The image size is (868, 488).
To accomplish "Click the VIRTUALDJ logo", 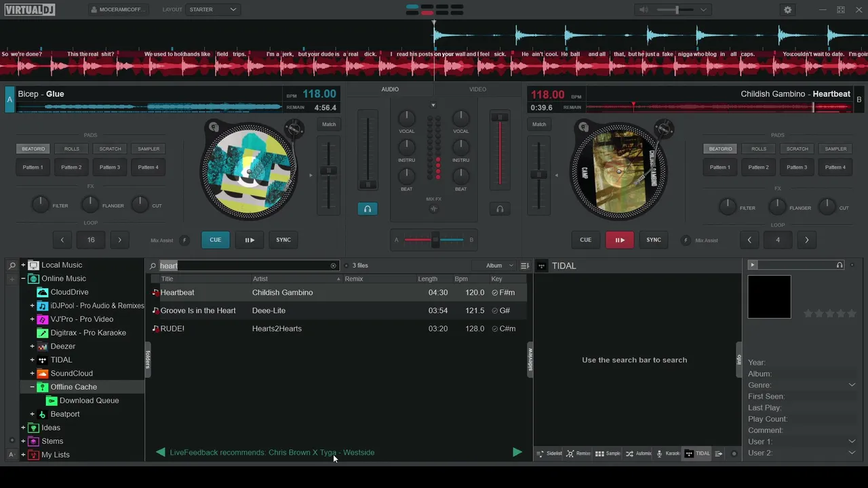I will (x=28, y=9).
